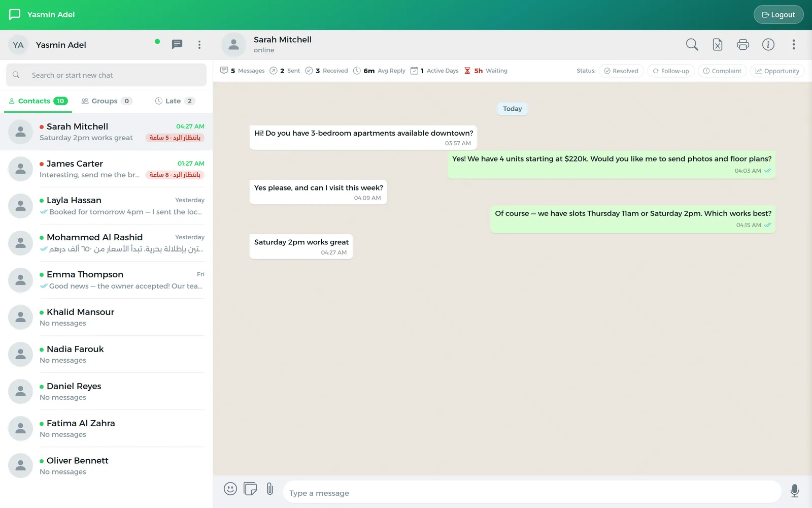Click the 5h Waiting stat
Image resolution: width=812 pixels, height=508 pixels.
pyautogui.click(x=486, y=71)
